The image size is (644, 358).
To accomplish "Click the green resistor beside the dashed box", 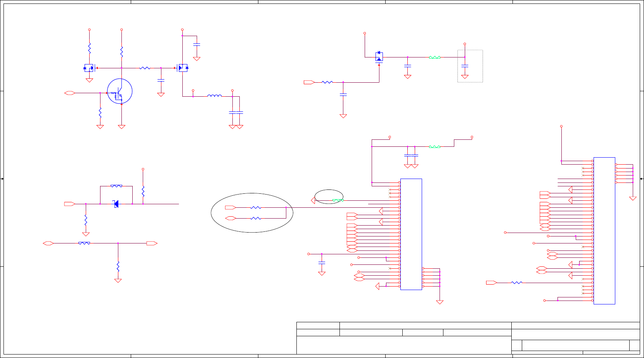I will coord(435,57).
